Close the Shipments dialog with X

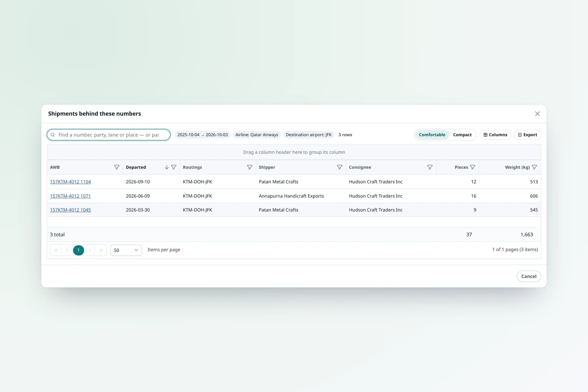point(537,114)
